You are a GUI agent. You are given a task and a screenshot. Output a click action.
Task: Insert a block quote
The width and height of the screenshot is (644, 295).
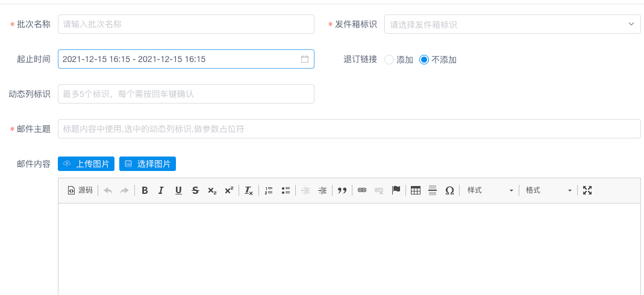[342, 190]
